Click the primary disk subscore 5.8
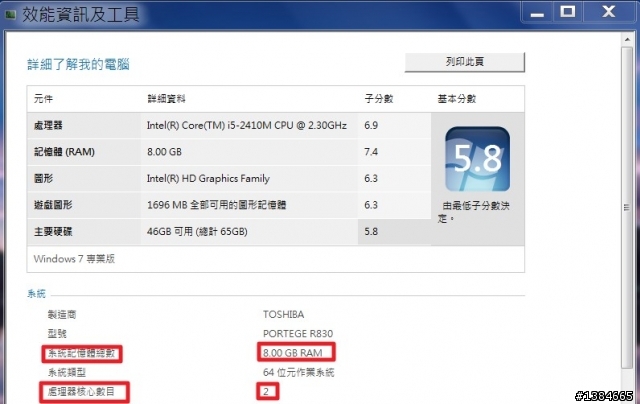 pos(371,231)
